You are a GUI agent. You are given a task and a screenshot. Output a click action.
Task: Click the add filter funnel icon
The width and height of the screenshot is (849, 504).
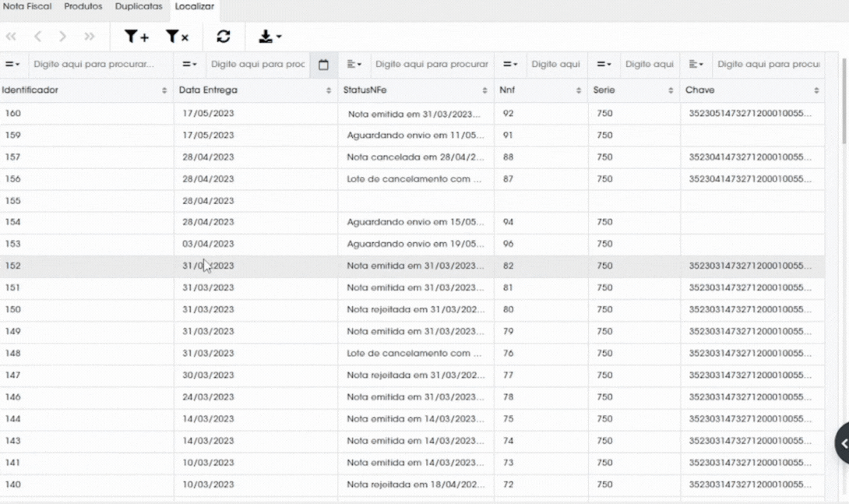coord(136,37)
